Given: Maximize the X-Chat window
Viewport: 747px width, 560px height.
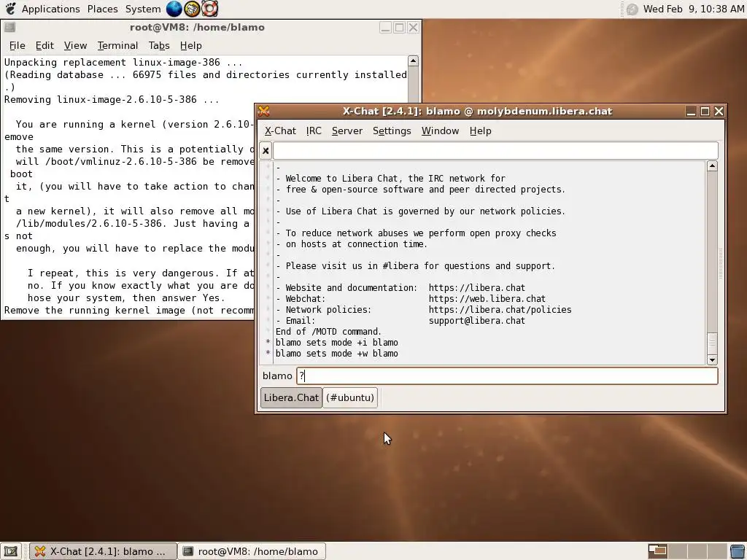Looking at the screenshot, I should click(x=705, y=112).
